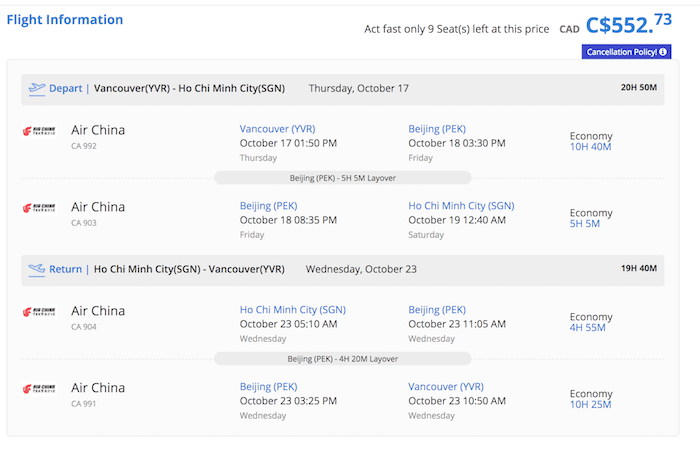Click the Return label link
The image size is (700, 450).
[x=66, y=269]
